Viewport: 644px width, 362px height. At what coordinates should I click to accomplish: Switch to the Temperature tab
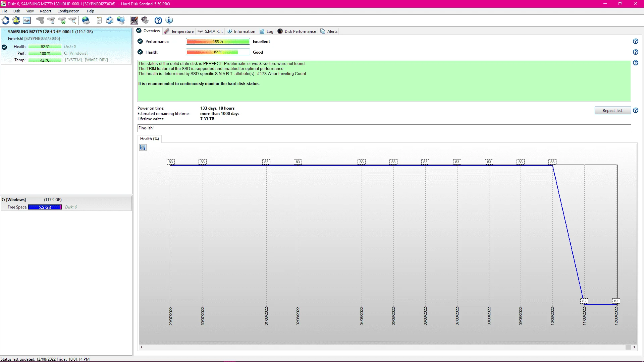tap(179, 32)
